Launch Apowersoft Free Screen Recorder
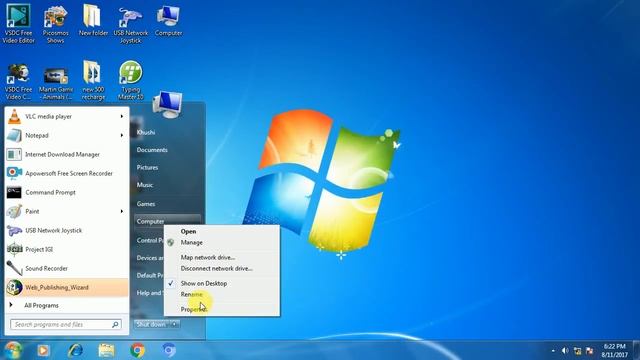Viewport: 640px width, 360px height. 67,173
